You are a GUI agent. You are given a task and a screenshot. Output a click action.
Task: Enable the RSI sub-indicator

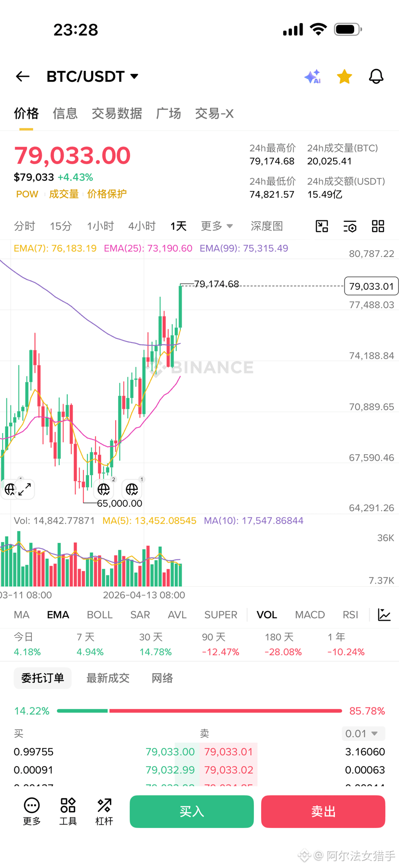[350, 615]
